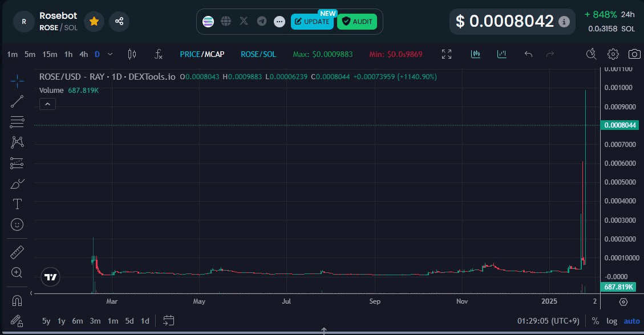Screen dimensions: 644x335
Task: Open the Solana chain icon link
Action: (x=208, y=21)
